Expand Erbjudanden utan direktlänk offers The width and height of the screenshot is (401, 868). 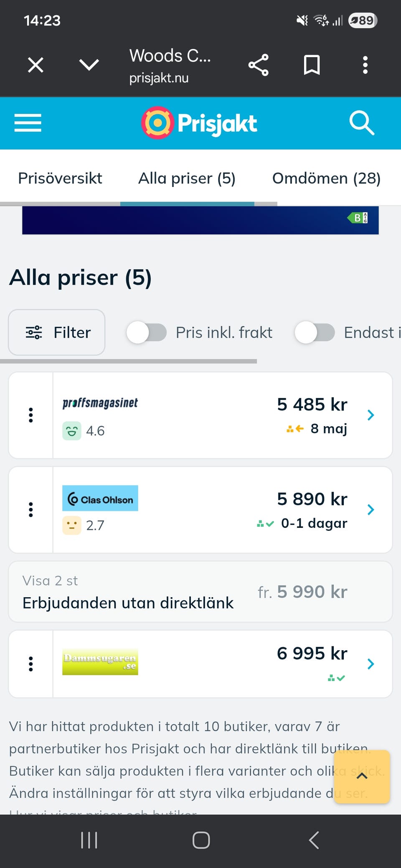tap(200, 592)
